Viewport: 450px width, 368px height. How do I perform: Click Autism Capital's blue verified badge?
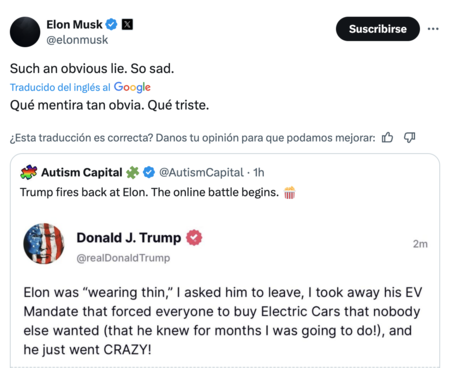click(149, 172)
